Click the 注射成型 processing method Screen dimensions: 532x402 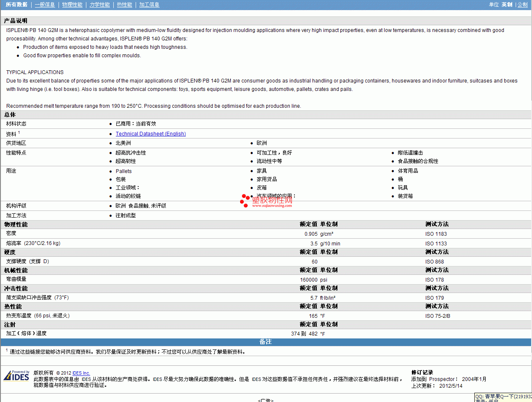coord(126,216)
